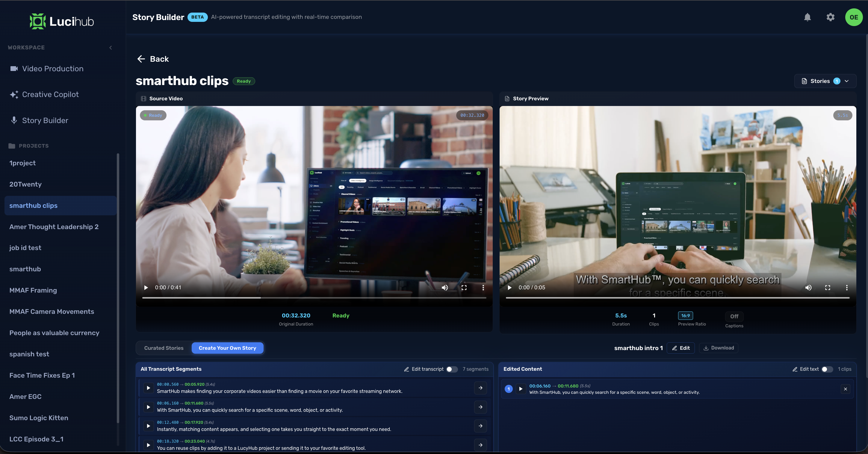Image resolution: width=868 pixels, height=454 pixels.
Task: Click the Lucihub logo
Action: 62,22
